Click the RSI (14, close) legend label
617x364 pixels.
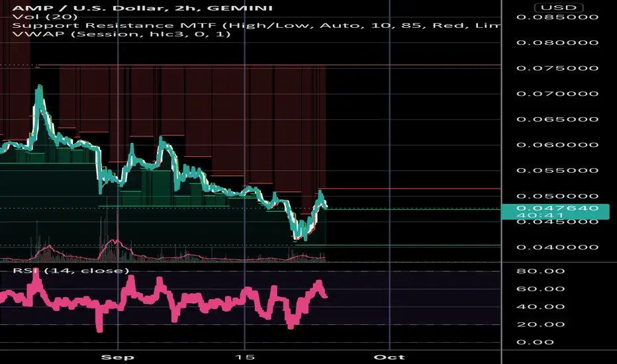[71, 271]
